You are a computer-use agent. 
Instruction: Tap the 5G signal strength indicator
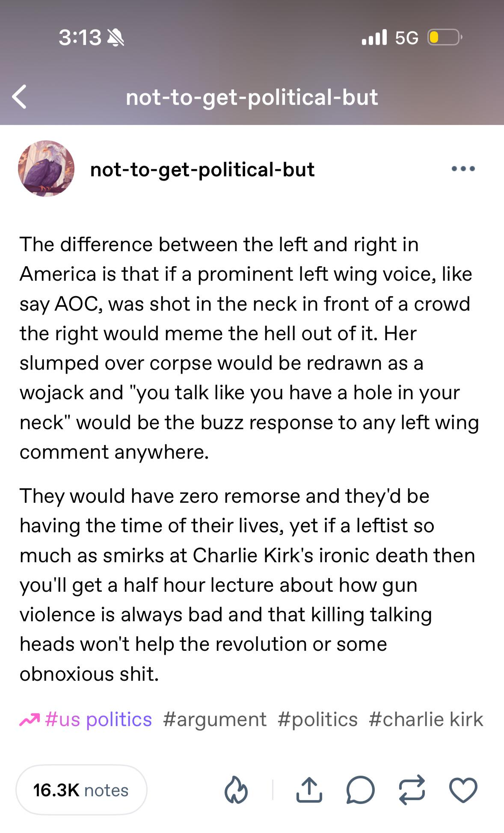click(x=390, y=38)
